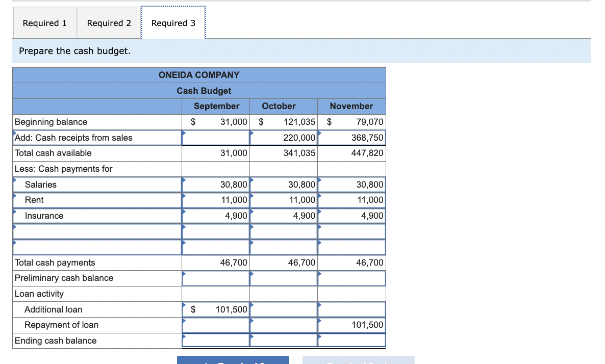
Task: Edit November Salaries amount 30,800
Action: (x=351, y=185)
